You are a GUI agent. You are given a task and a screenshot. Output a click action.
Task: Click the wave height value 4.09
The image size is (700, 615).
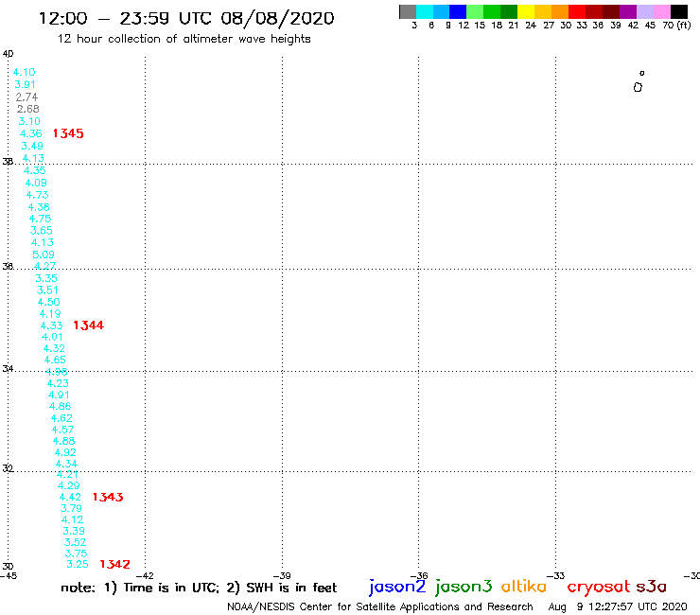coord(36,183)
